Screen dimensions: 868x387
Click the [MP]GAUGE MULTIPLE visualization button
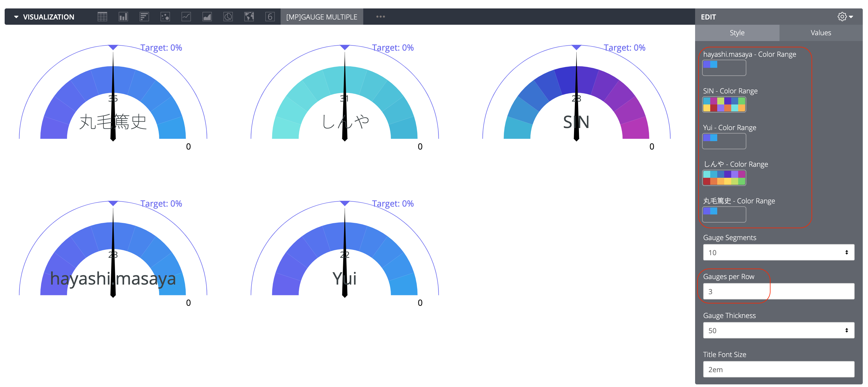pyautogui.click(x=322, y=17)
